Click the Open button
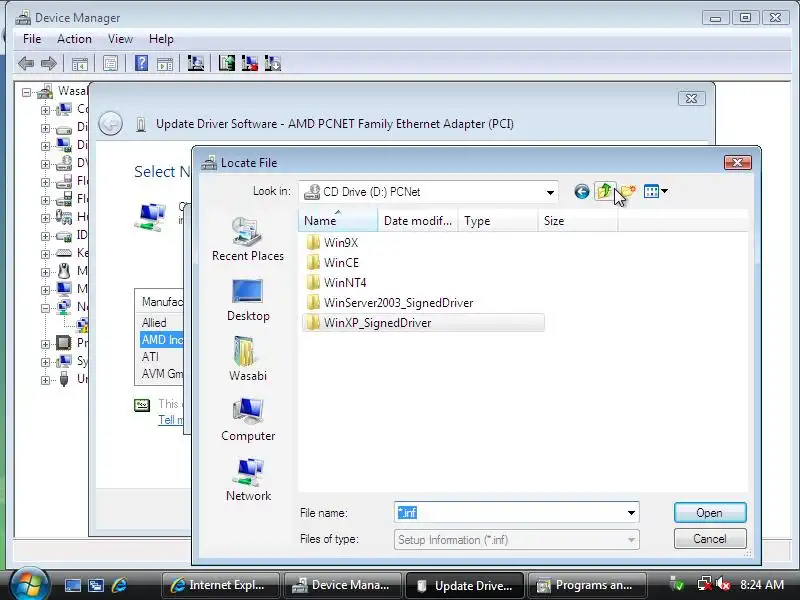Image resolution: width=800 pixels, height=600 pixels. [x=710, y=513]
